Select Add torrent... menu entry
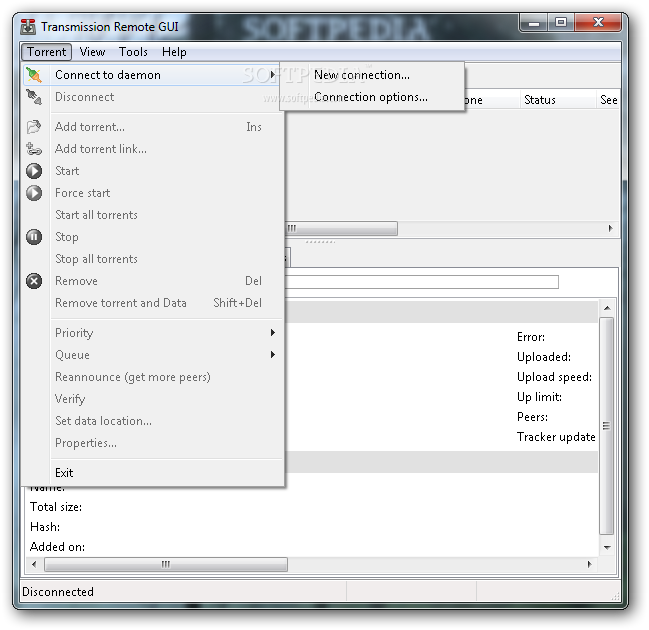649x630 pixels. tap(152, 127)
